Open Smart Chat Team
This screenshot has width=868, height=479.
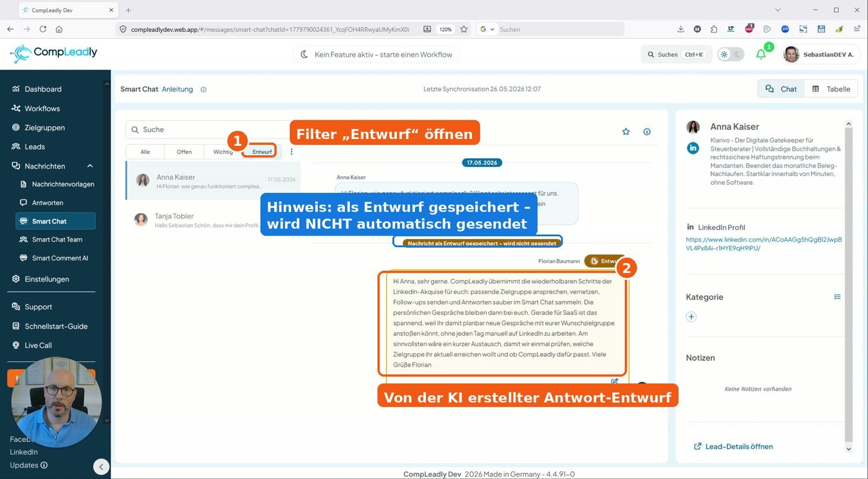point(56,239)
